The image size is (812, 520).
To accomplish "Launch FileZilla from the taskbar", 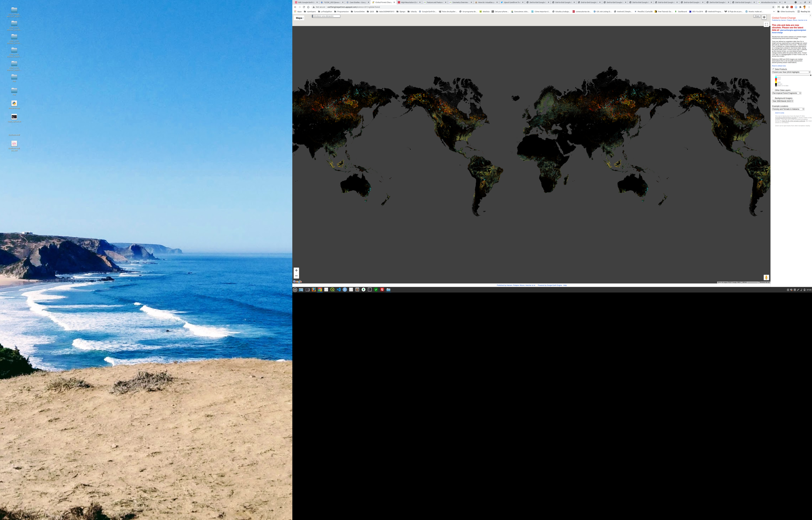I will (382, 290).
